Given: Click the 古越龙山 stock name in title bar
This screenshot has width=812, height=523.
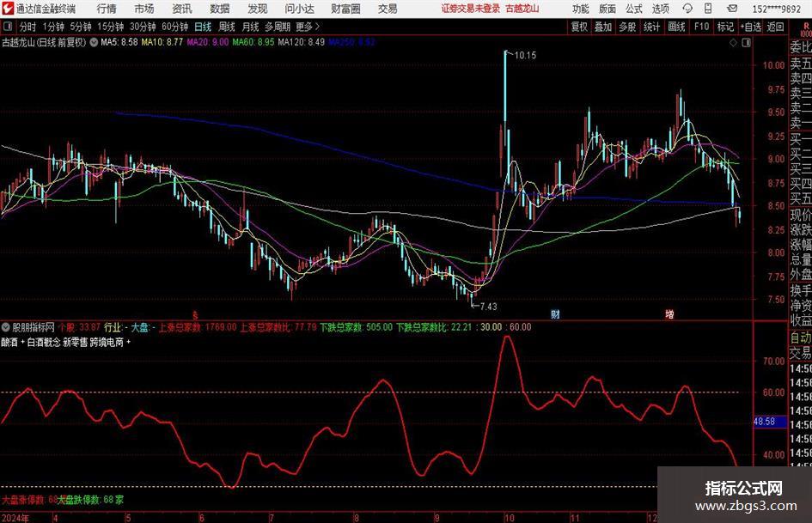Looking at the screenshot, I should [x=522, y=9].
